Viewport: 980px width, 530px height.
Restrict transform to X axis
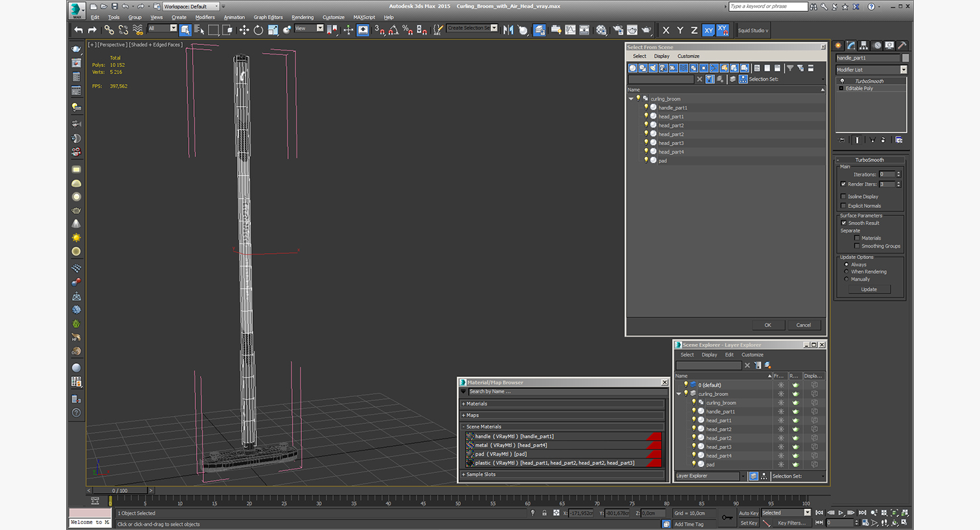point(666,30)
